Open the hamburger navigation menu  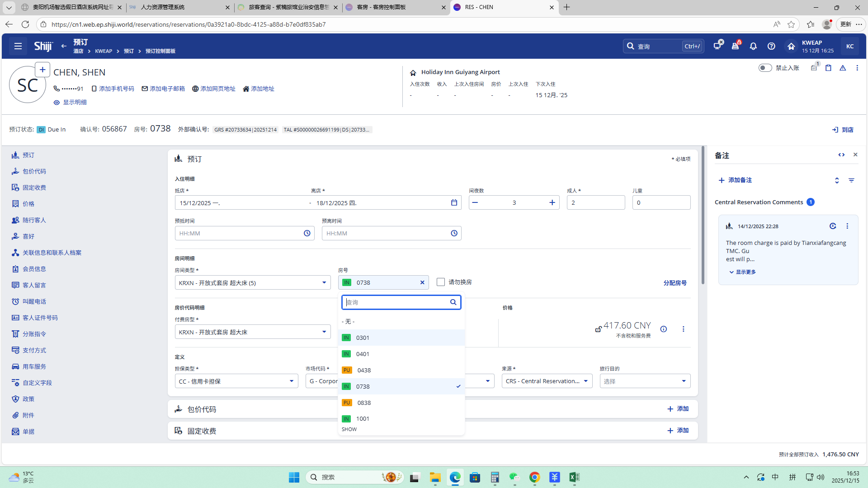(x=18, y=46)
